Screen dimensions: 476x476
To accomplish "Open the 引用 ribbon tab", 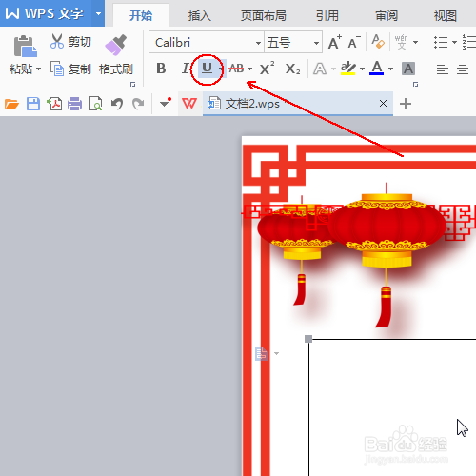I will [327, 15].
